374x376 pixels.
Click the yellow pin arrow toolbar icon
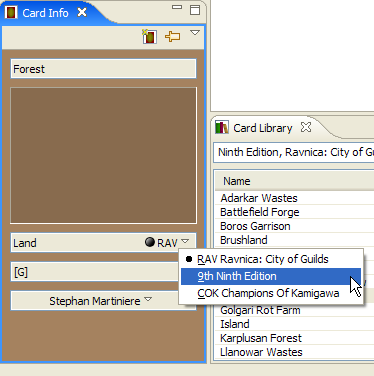pyautogui.click(x=173, y=36)
